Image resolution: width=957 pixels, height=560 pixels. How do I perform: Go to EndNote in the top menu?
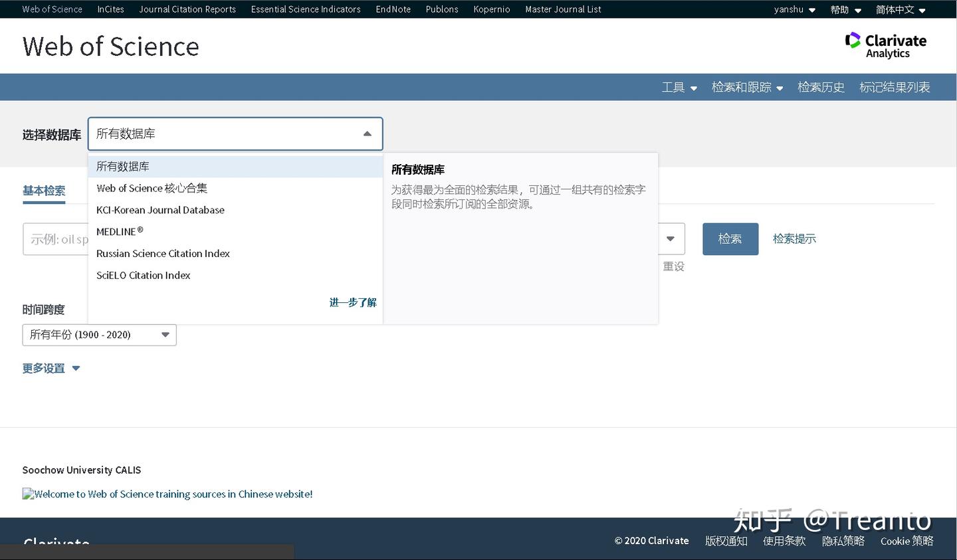coord(393,9)
